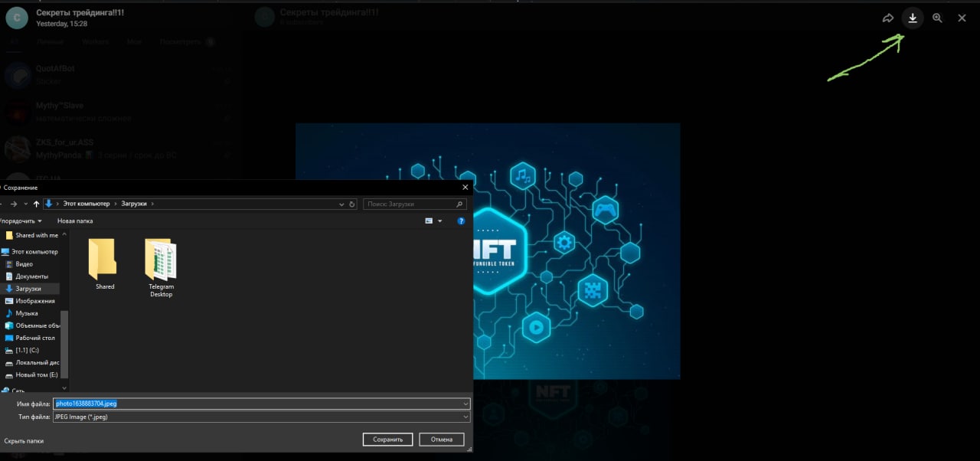Select the Telegram Desktop folder
The height and width of the screenshot is (461, 980).
click(x=161, y=268)
